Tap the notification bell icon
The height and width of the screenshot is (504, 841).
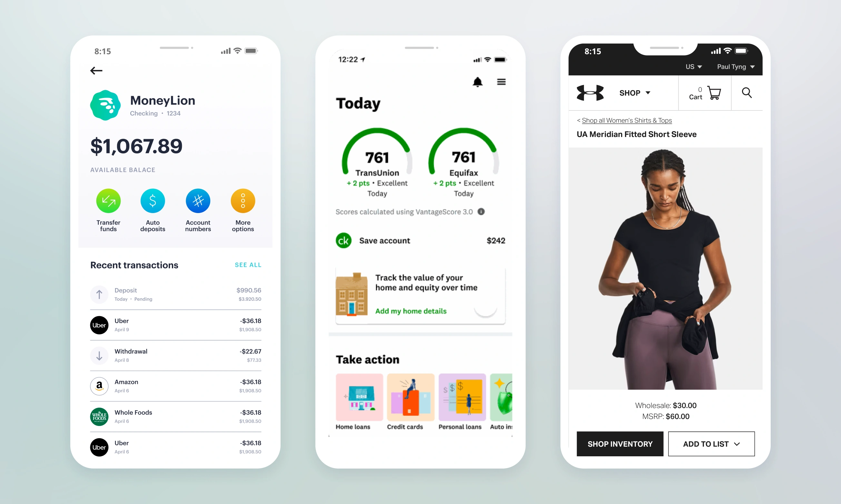pos(478,82)
